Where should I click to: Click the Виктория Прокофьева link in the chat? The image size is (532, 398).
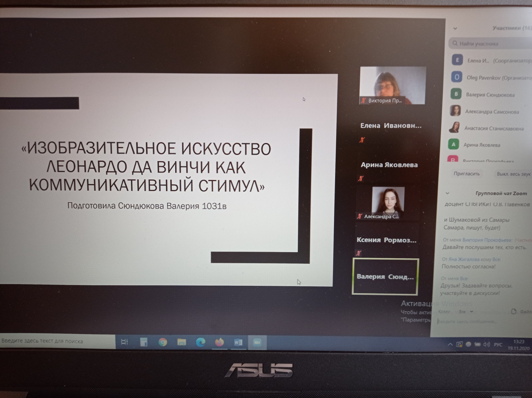click(x=487, y=240)
